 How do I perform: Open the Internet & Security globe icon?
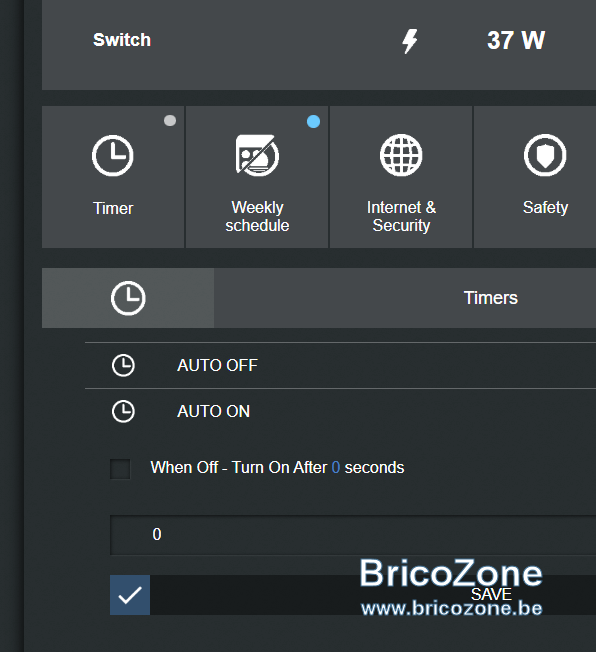[401, 155]
